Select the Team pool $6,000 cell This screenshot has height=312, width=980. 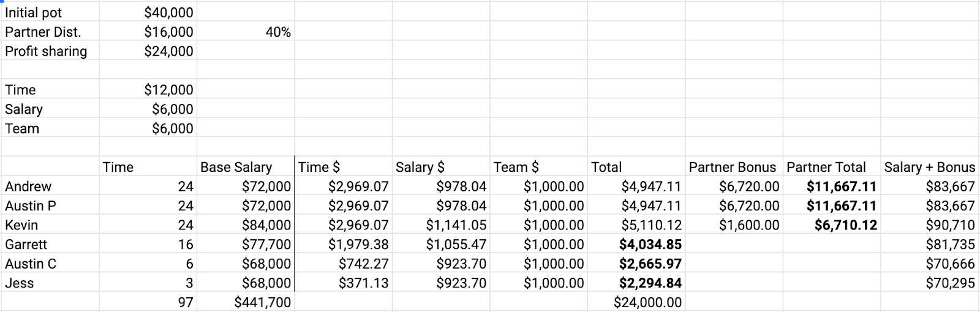(148, 128)
